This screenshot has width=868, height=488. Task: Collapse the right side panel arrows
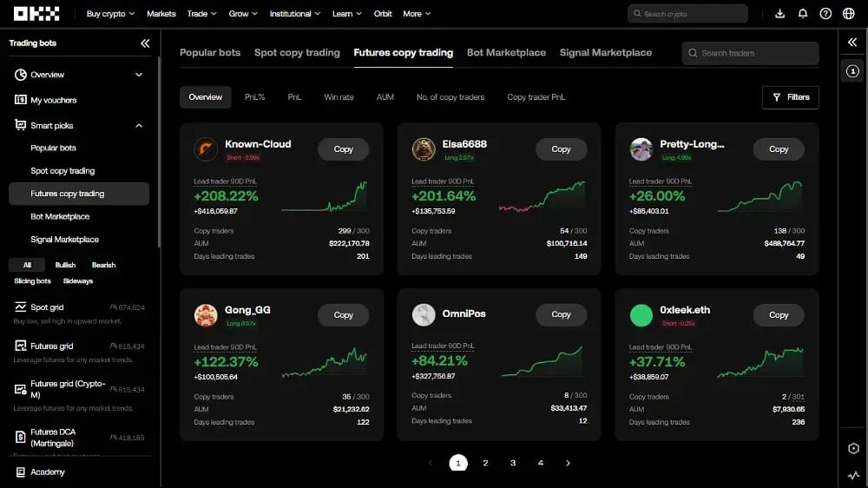pos(852,42)
